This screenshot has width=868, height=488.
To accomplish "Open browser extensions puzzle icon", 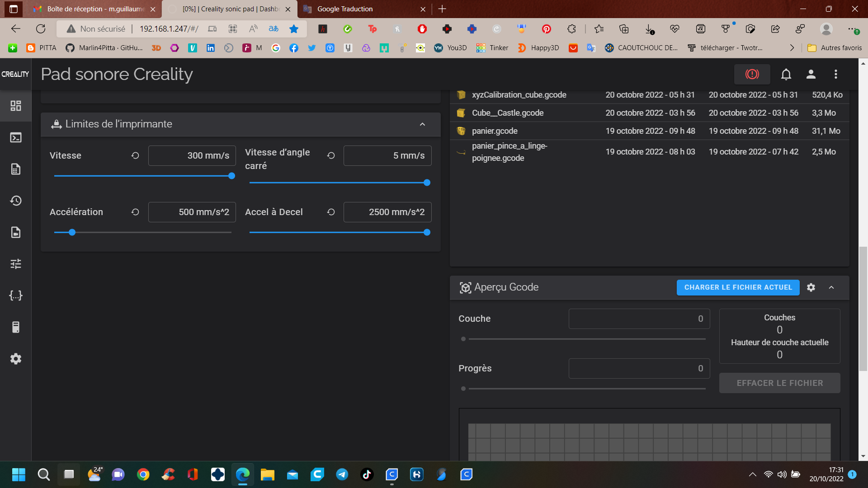I will pos(571,29).
